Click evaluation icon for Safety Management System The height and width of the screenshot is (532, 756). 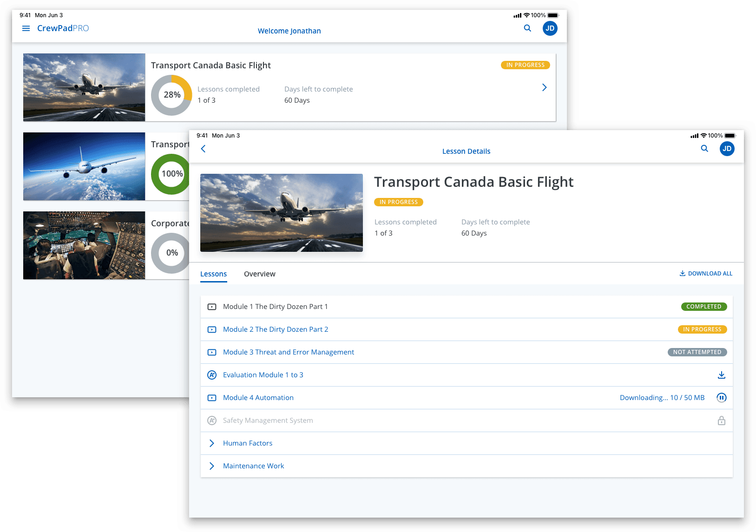(x=212, y=420)
